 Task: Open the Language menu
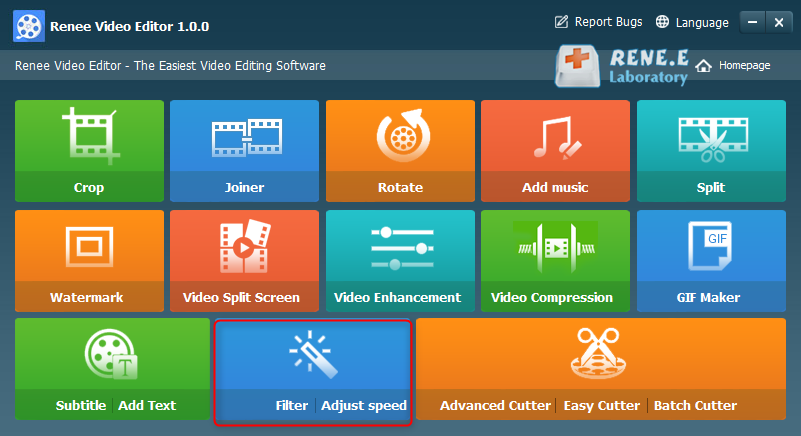tap(692, 22)
